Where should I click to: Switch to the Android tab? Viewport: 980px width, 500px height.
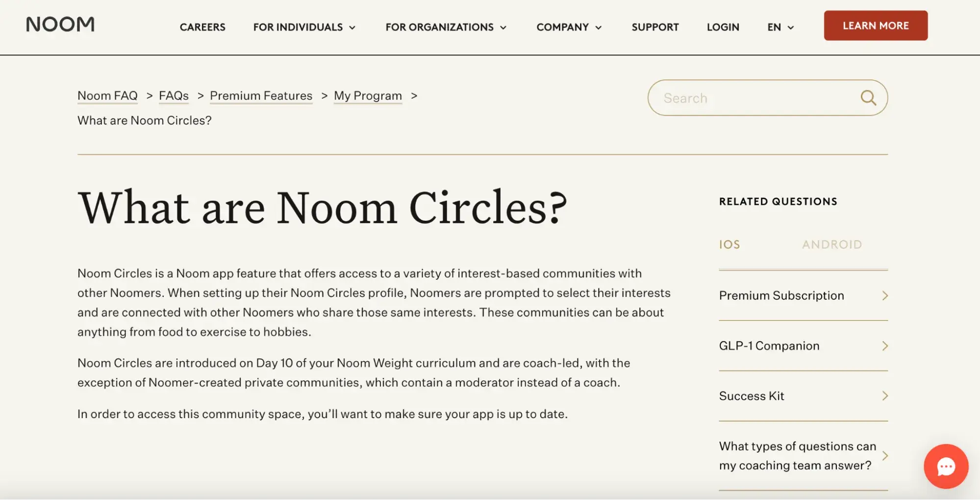[x=832, y=244]
